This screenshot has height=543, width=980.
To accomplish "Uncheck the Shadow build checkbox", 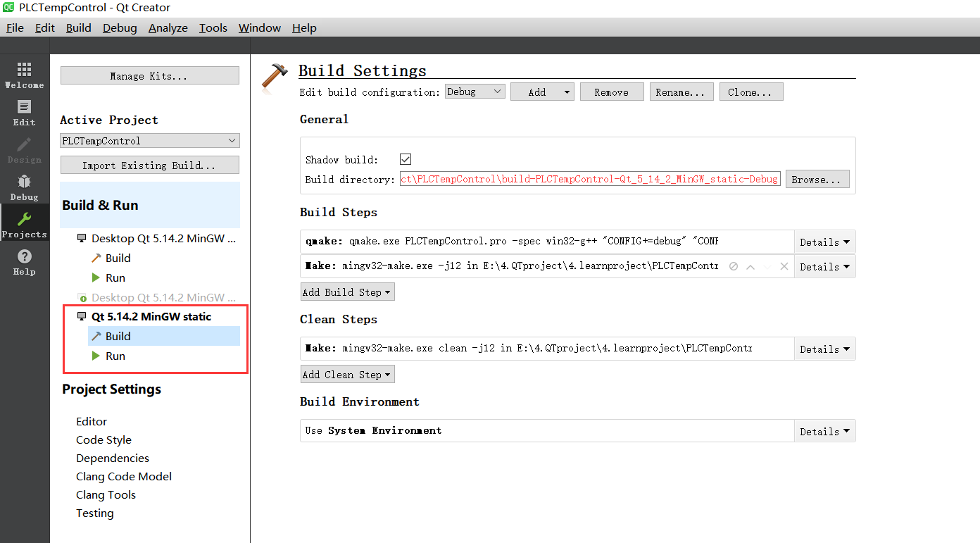I will point(406,158).
